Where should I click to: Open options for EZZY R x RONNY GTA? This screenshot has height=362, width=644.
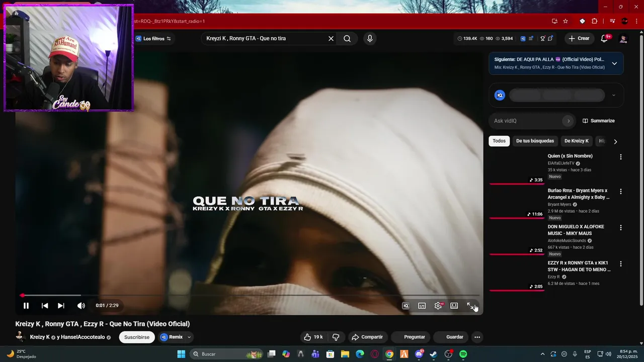coord(621,264)
